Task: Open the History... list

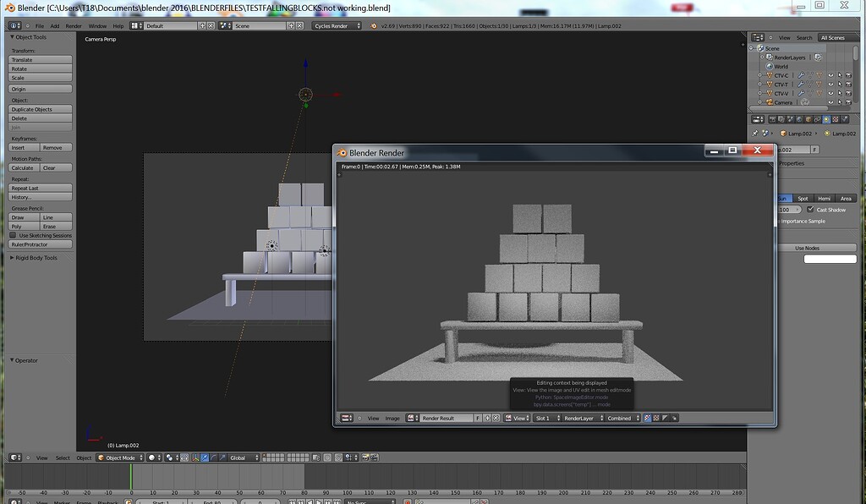Action: point(40,197)
